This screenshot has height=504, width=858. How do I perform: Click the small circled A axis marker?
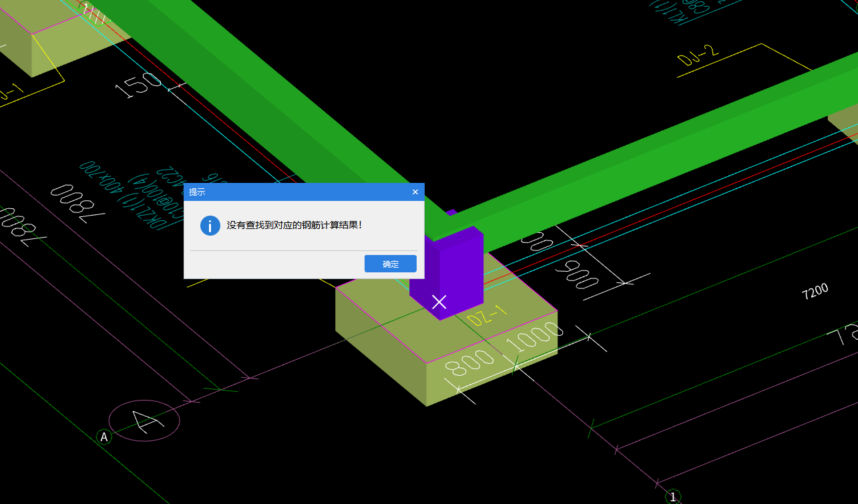click(104, 437)
